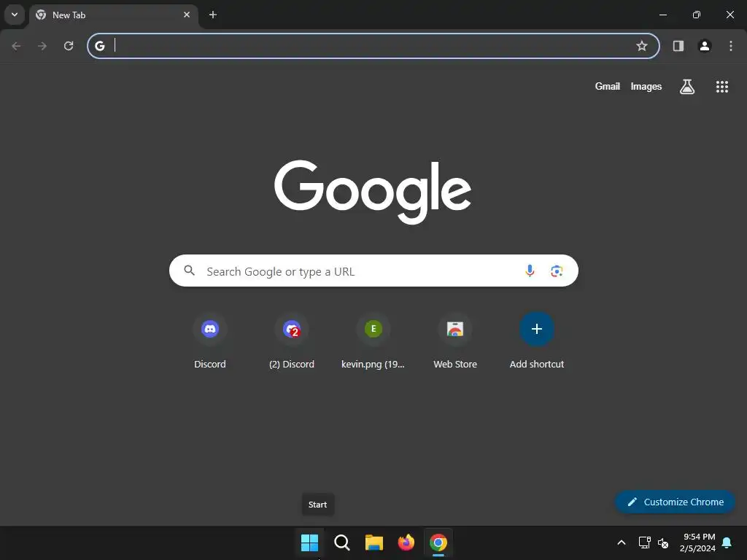The image size is (747, 560).
Task: Focus the Chrome address bar
Action: pyautogui.click(x=373, y=46)
